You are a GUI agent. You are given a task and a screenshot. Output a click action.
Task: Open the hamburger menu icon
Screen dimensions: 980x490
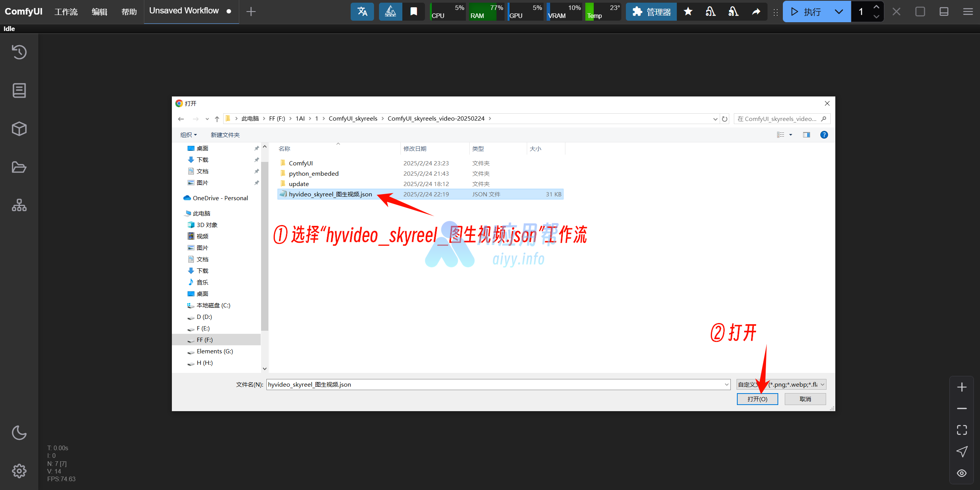pyautogui.click(x=968, y=11)
